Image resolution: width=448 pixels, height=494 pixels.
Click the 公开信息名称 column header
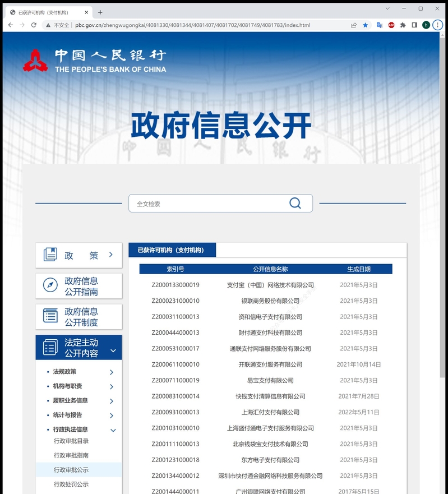pos(270,269)
